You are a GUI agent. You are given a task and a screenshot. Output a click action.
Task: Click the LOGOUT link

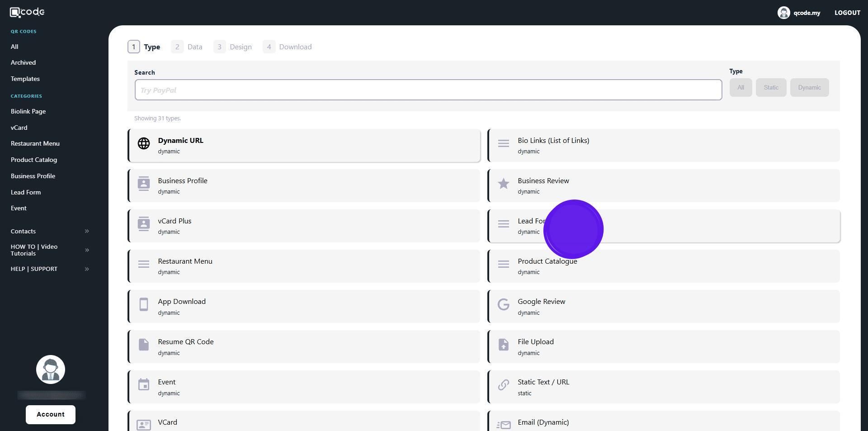point(847,13)
